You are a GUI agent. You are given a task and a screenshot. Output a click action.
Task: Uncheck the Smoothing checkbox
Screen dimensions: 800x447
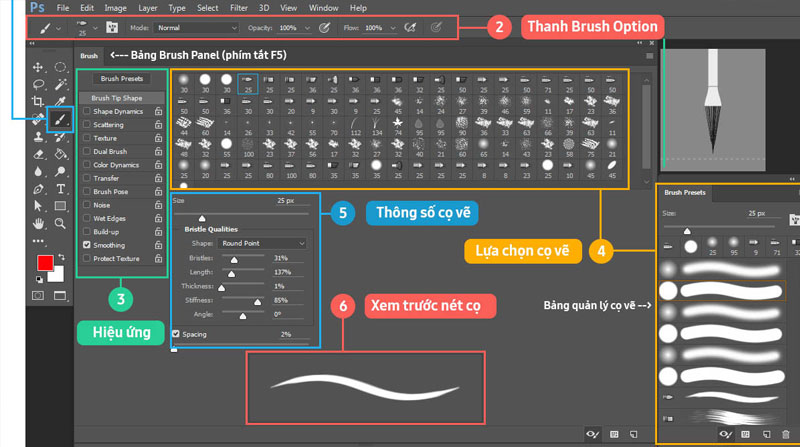[x=87, y=245]
